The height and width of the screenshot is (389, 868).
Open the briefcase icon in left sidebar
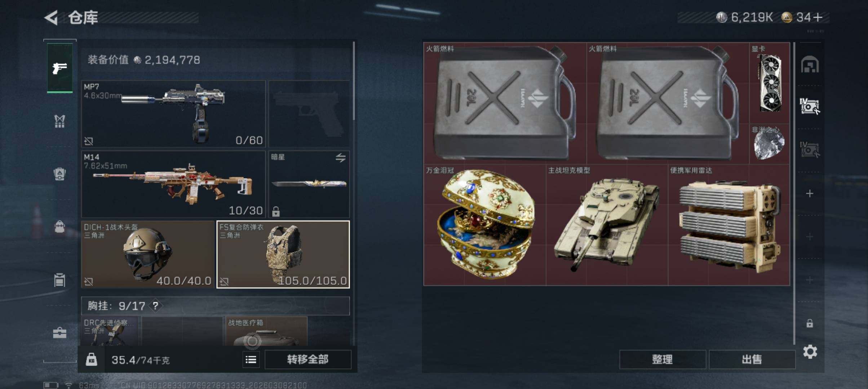(59, 332)
